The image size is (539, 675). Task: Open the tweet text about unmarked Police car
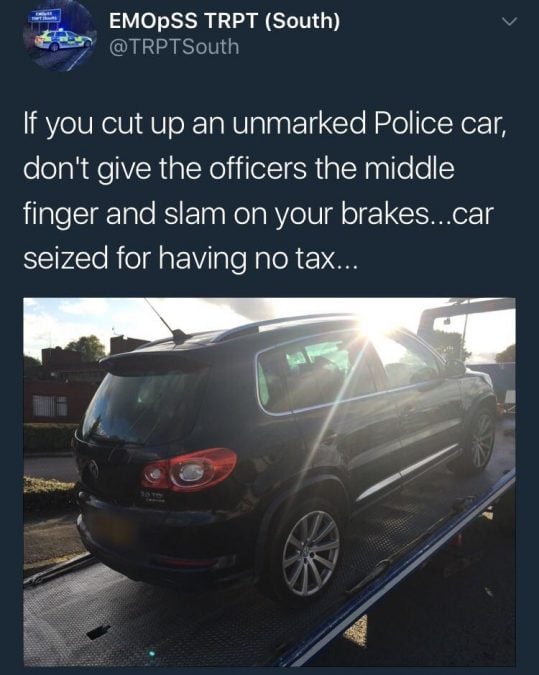(264, 191)
